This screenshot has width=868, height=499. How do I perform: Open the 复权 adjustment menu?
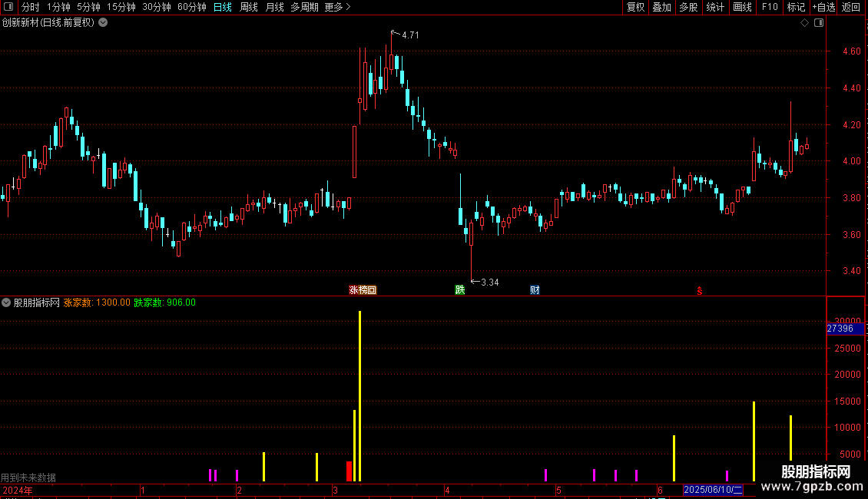(x=635, y=7)
